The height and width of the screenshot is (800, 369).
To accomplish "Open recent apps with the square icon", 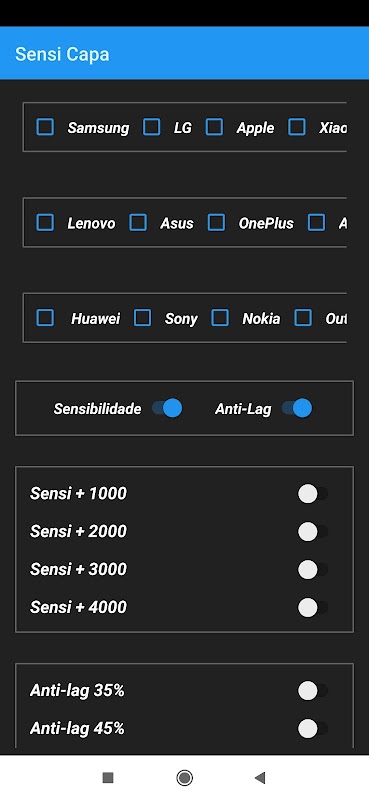I will [x=108, y=778].
